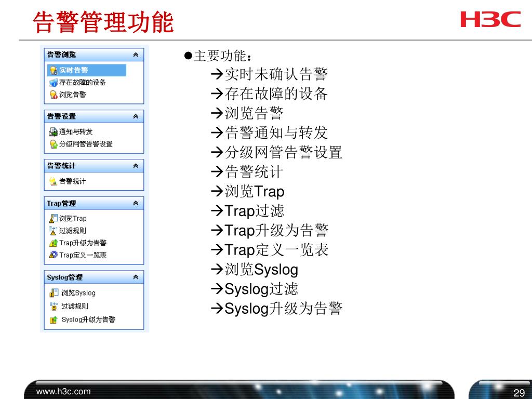Select 分级网管告警设置 sidebar entry
532x399 pixels.
tap(86, 144)
